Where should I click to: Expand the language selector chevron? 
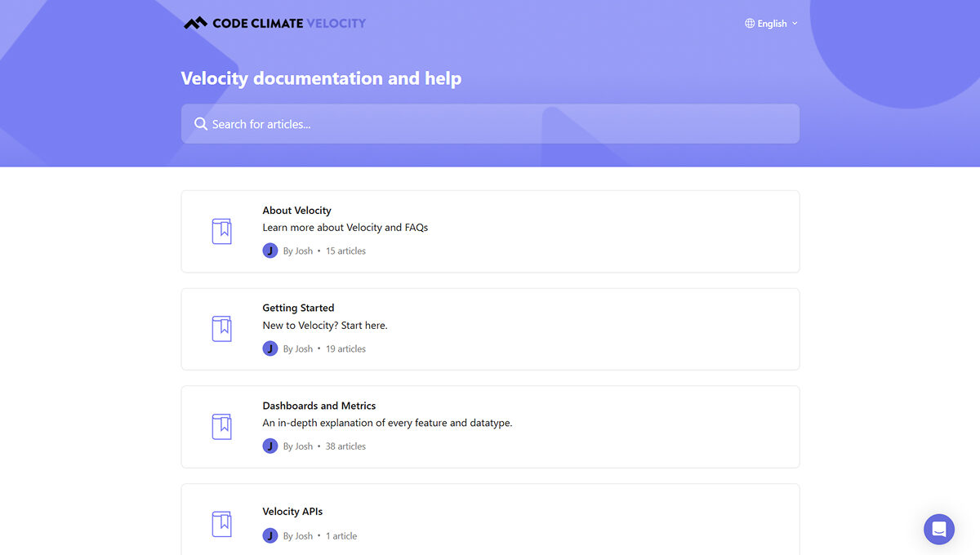(795, 24)
